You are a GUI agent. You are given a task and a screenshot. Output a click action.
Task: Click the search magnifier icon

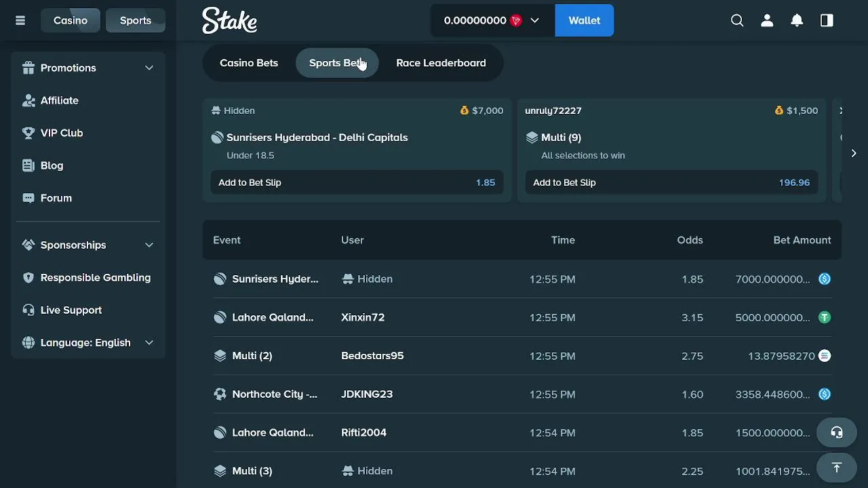coord(737,20)
